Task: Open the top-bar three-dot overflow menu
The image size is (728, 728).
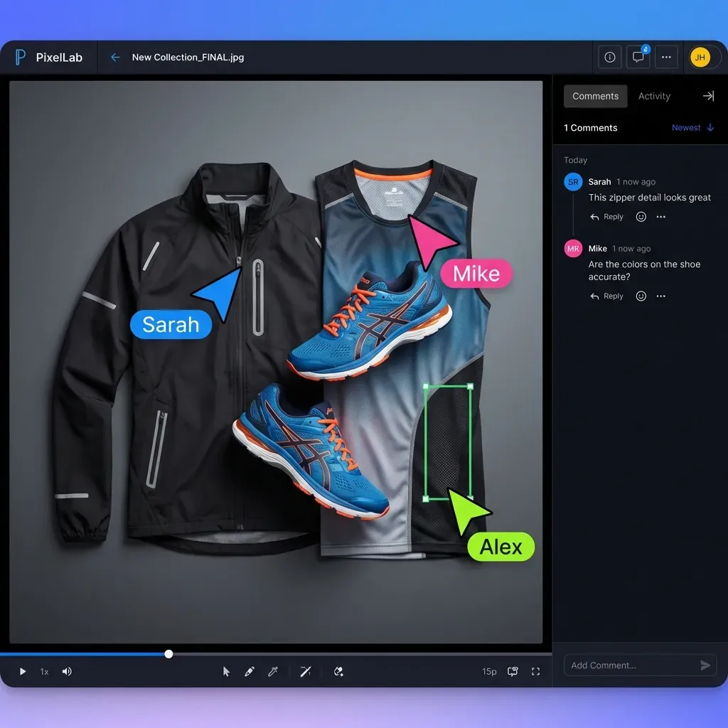Action: tap(666, 57)
